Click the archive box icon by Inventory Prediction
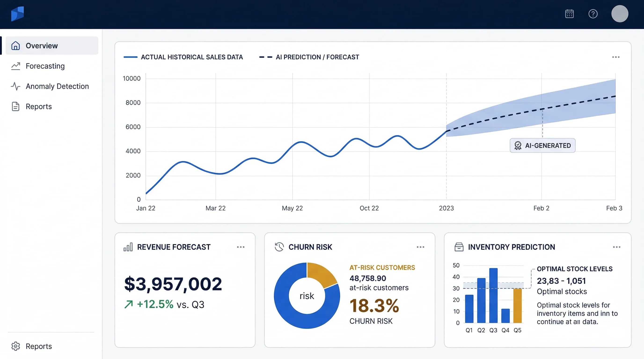 coord(459,247)
